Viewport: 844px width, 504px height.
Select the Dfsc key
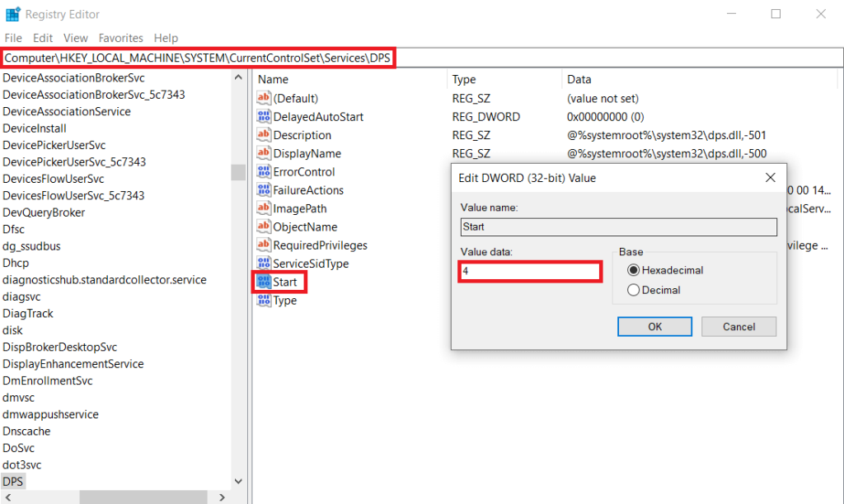coord(13,229)
